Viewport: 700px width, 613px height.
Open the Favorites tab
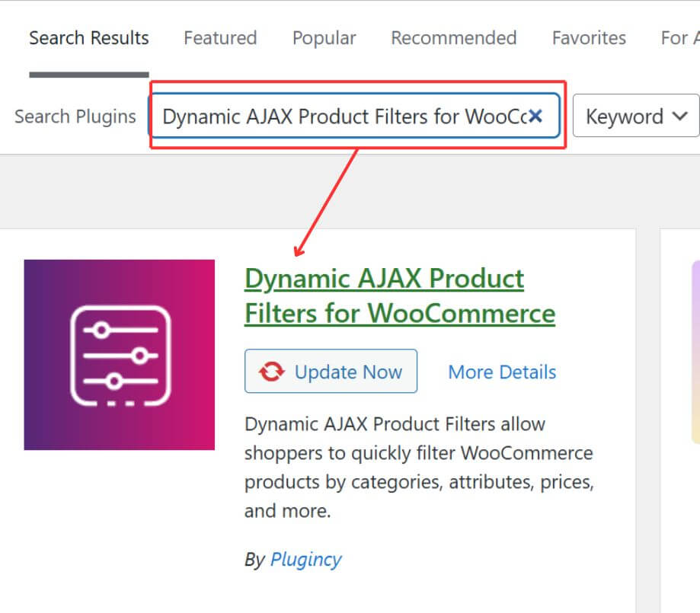click(x=588, y=37)
